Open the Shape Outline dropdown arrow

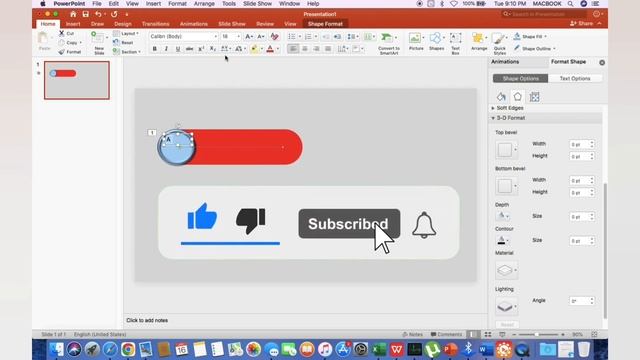554,49
